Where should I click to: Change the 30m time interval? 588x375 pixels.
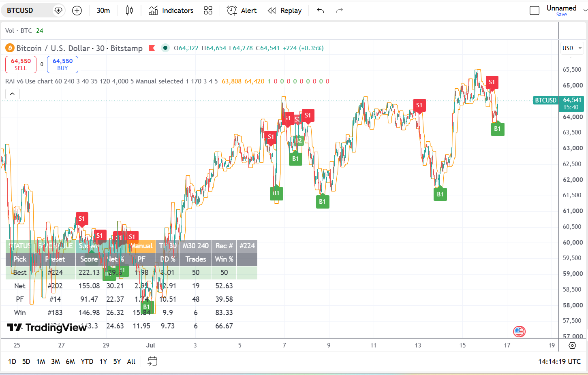[103, 11]
